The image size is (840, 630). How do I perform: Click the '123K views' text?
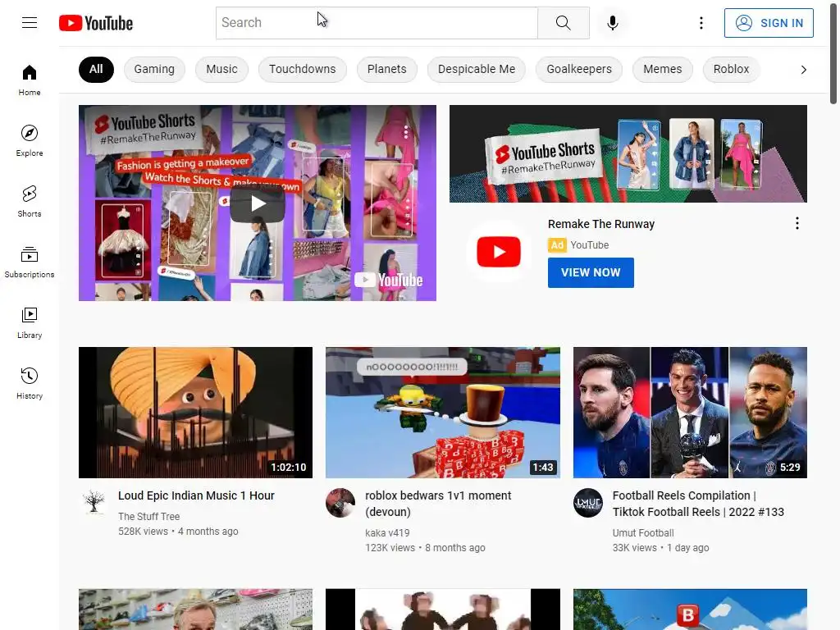coord(390,548)
